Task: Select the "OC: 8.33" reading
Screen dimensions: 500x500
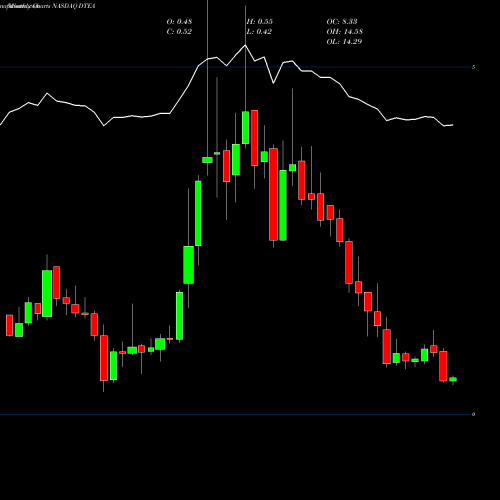Action: [342, 21]
